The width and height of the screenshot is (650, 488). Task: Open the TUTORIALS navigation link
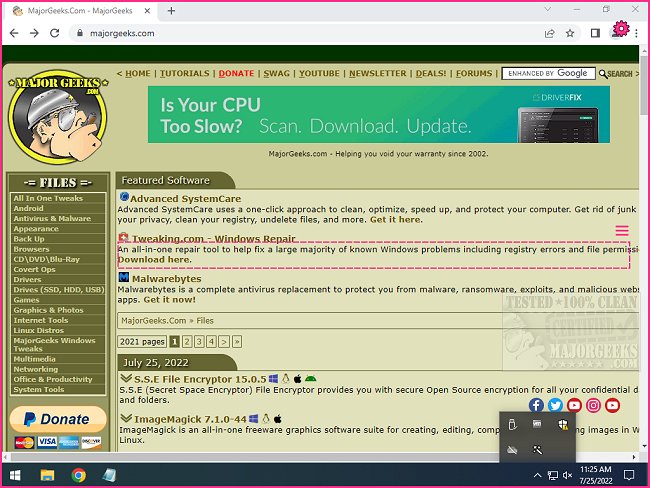[x=185, y=73]
